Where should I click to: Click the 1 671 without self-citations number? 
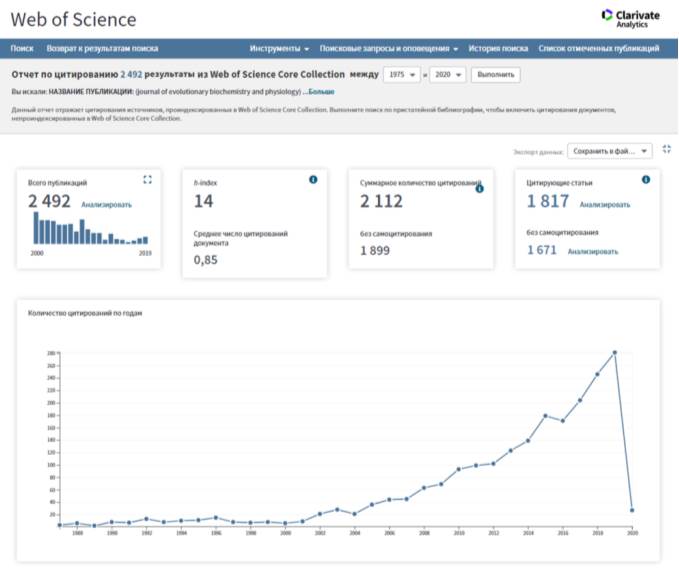[542, 250]
